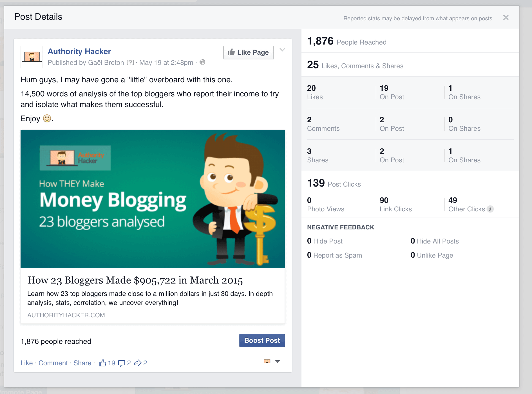Screen dimensions: 532x394
Task: Click the globe public-visibility icon
Action: [202, 62]
